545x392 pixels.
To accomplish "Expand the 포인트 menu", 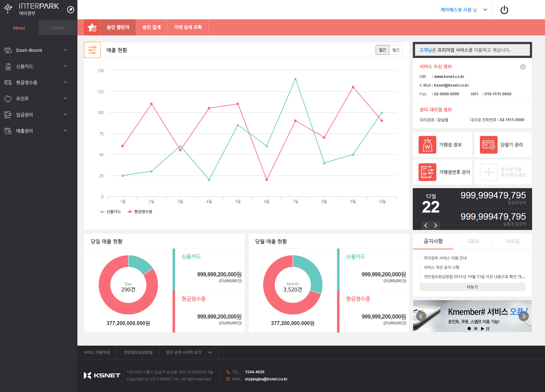I will point(65,98).
